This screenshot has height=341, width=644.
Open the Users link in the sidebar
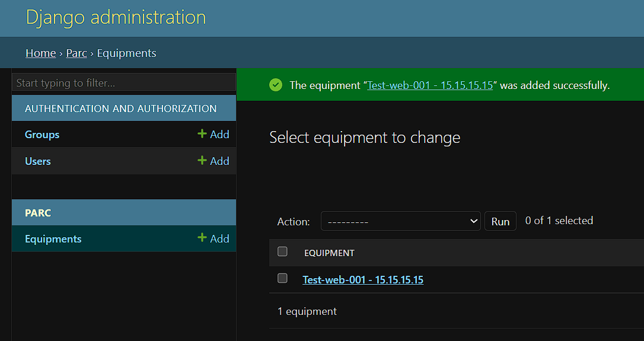click(x=38, y=161)
